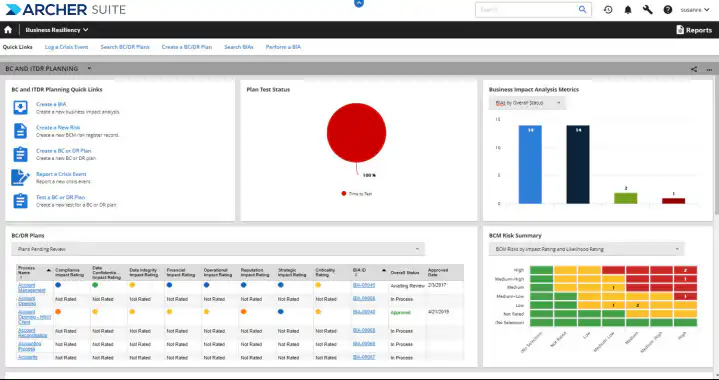Viewport: 719px width, 380px height.
Task: Open the administration wrench icon
Action: click(x=647, y=10)
